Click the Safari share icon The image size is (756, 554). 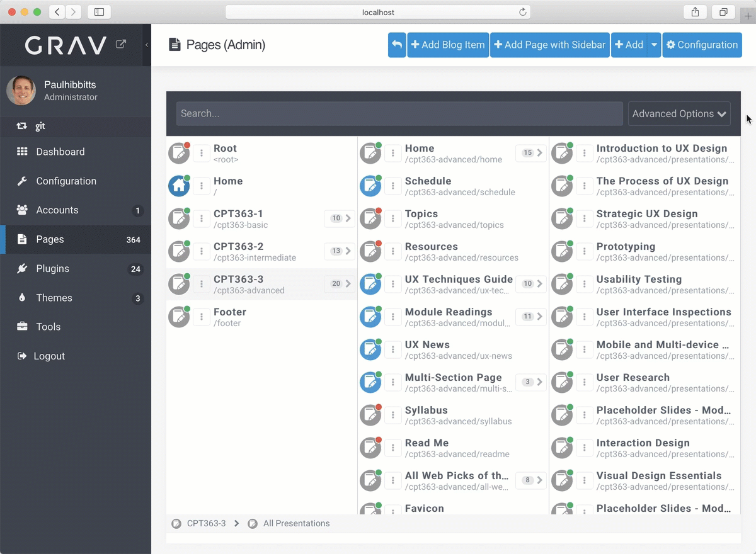pos(695,12)
